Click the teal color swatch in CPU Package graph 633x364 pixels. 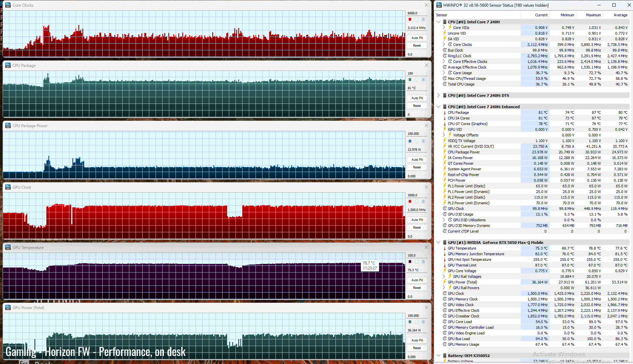coord(410,80)
